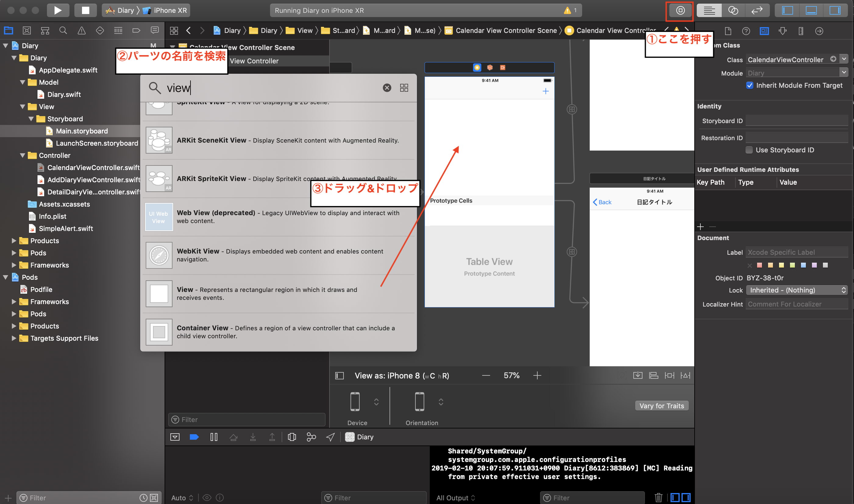
Task: Expand the Targets Support Files folder
Action: [x=14, y=338]
